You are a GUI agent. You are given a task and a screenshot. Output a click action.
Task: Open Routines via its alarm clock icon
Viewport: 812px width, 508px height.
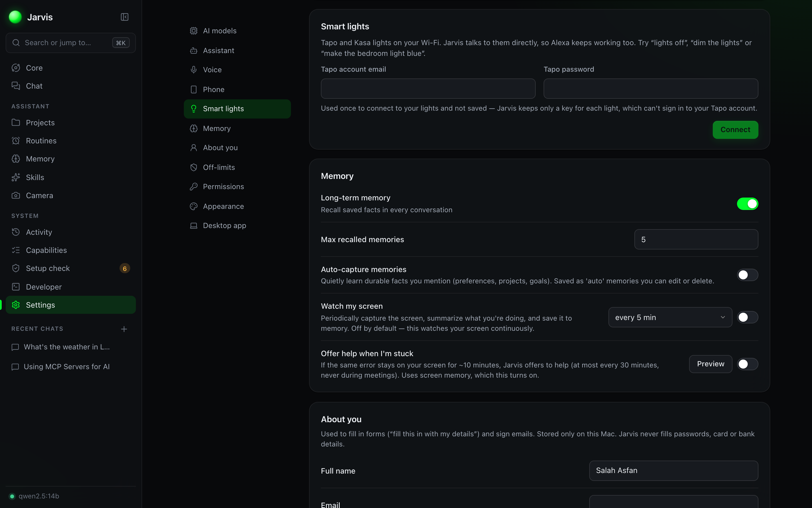click(16, 141)
